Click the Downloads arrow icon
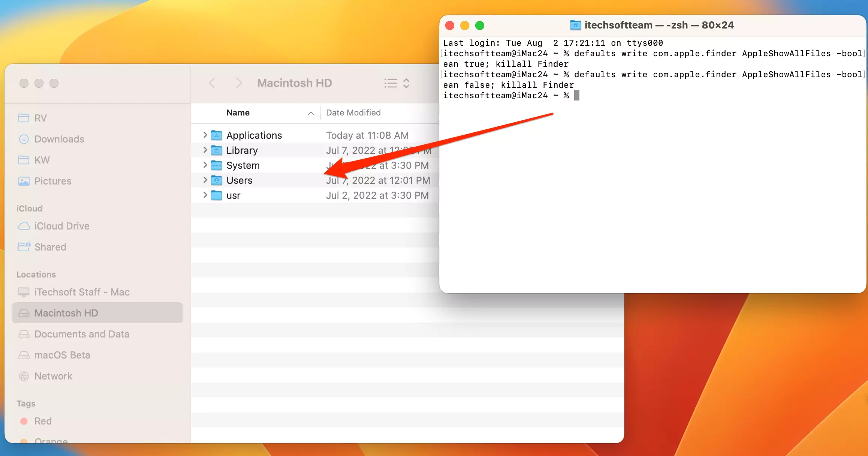This screenshot has height=456, width=868. point(24,139)
